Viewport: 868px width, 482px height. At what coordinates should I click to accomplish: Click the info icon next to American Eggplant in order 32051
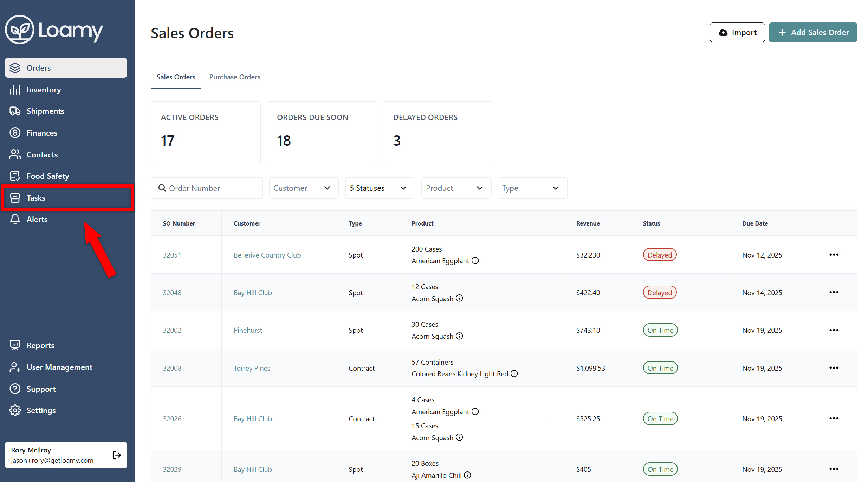475,260
